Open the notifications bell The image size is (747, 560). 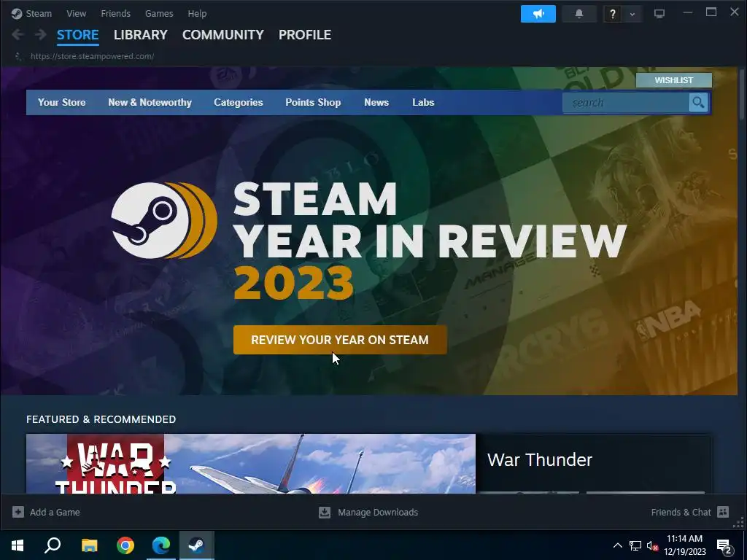[x=578, y=14]
